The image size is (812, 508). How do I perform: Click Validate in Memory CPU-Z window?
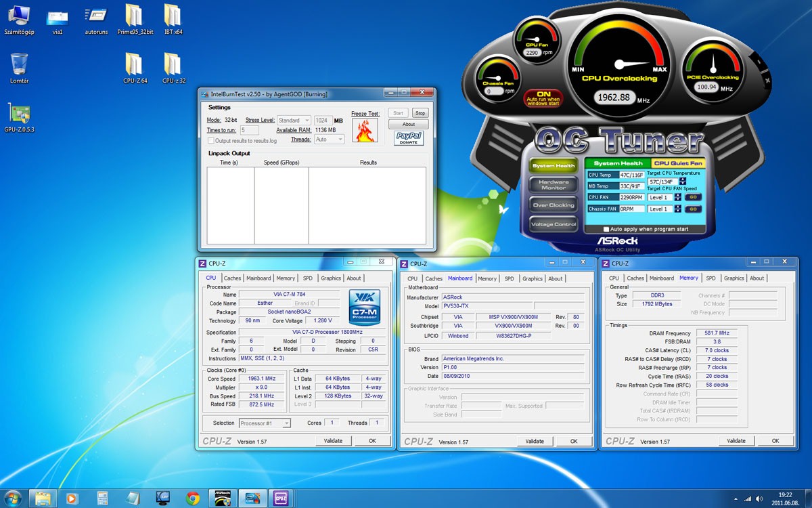click(736, 441)
